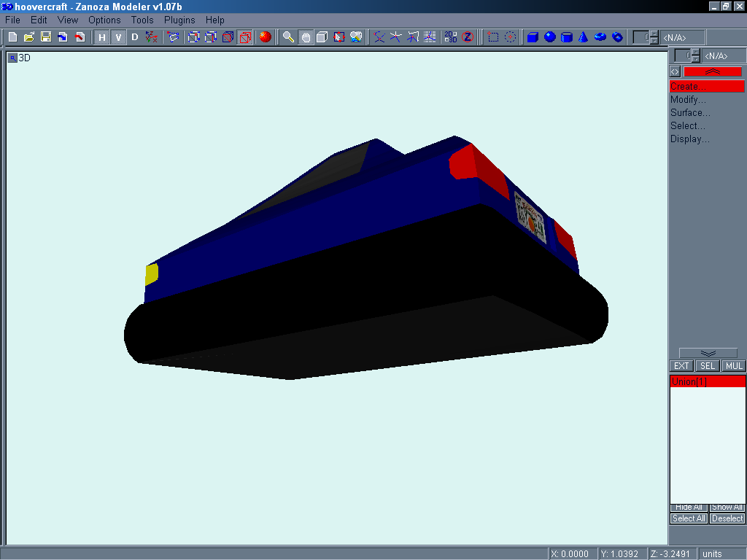This screenshot has height=560, width=747.
Task: Collapse panel with red double-chevron bar
Action: click(x=712, y=71)
